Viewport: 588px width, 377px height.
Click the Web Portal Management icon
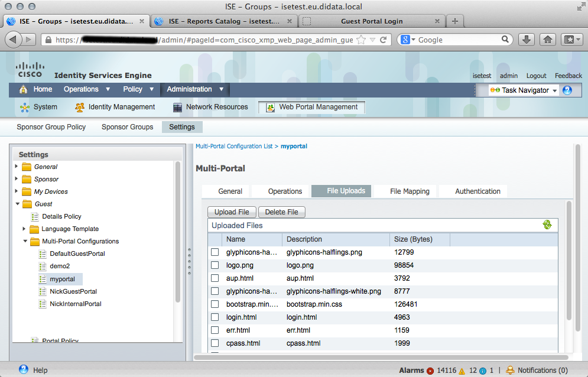click(271, 108)
